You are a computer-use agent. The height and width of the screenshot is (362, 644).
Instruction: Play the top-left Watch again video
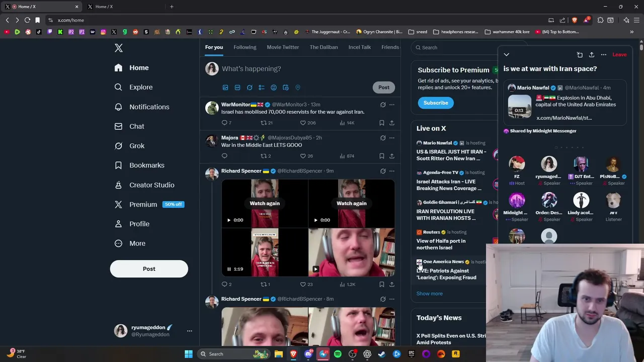point(229,220)
